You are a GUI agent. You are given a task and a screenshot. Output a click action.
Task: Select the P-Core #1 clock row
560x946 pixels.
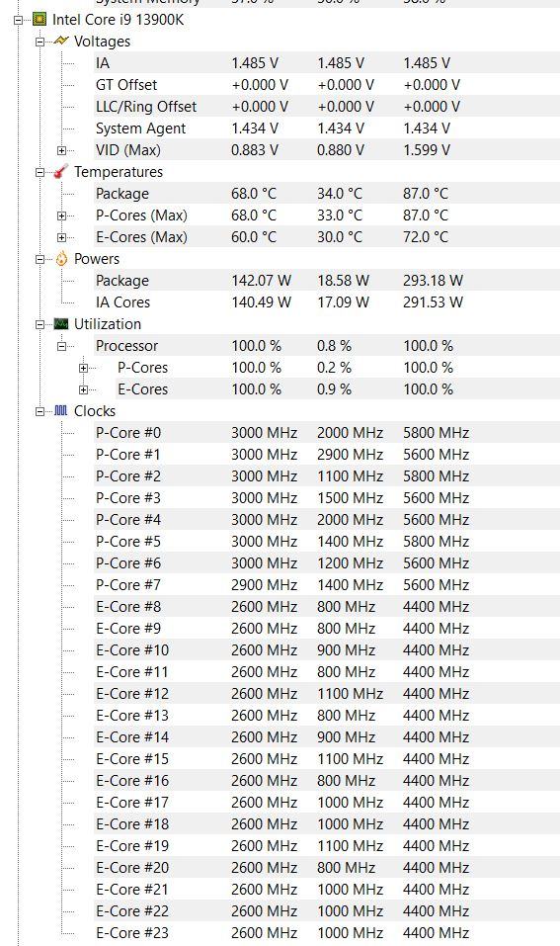point(327,455)
